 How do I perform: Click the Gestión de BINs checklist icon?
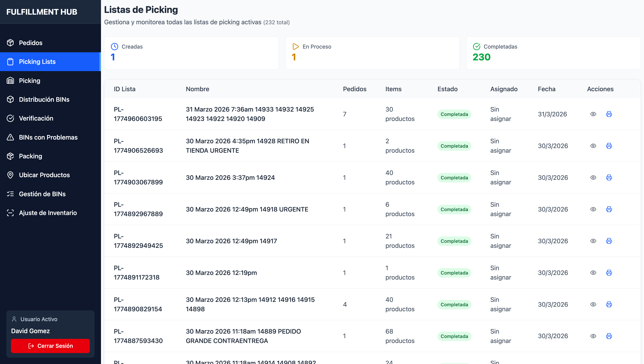(x=10, y=194)
